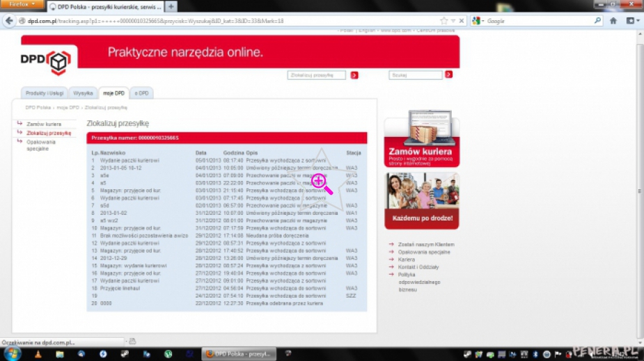This screenshot has height=361, width=644.
Task: Select the o DPD tab
Action: (x=141, y=93)
